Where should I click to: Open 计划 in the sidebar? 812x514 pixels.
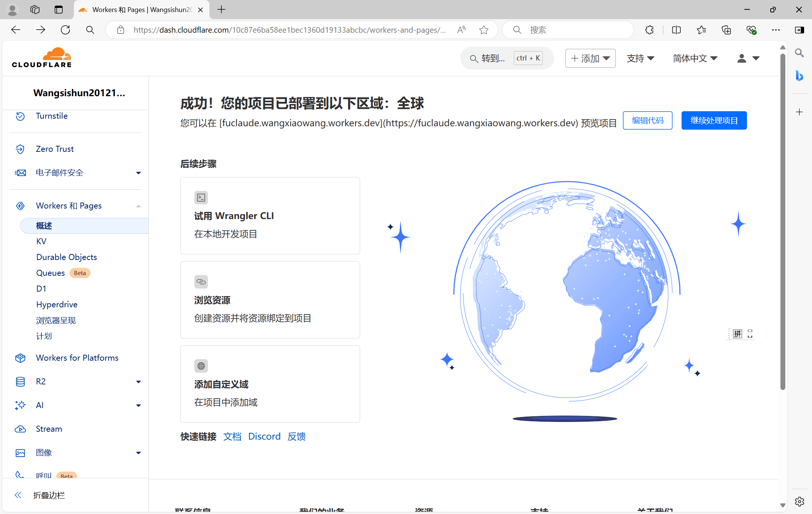[44, 336]
